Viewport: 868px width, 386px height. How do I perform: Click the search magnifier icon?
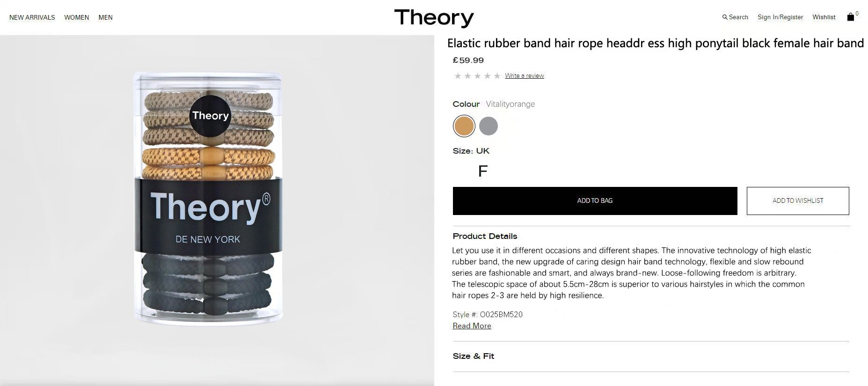tap(725, 17)
